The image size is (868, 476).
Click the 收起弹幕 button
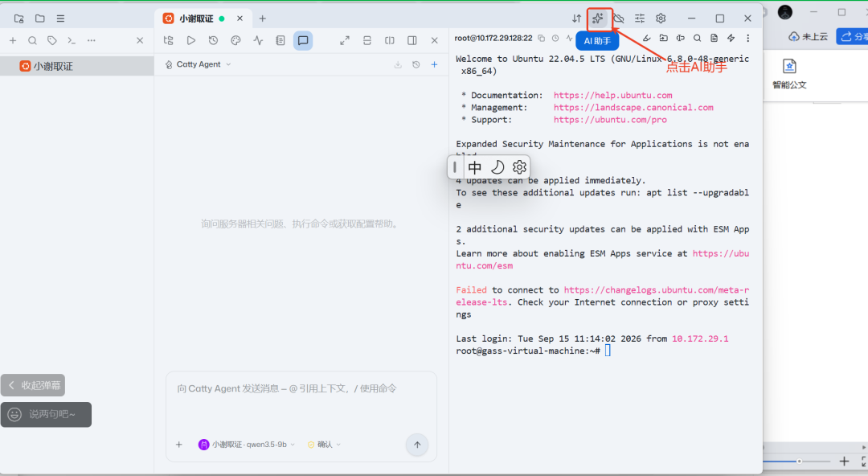point(33,385)
